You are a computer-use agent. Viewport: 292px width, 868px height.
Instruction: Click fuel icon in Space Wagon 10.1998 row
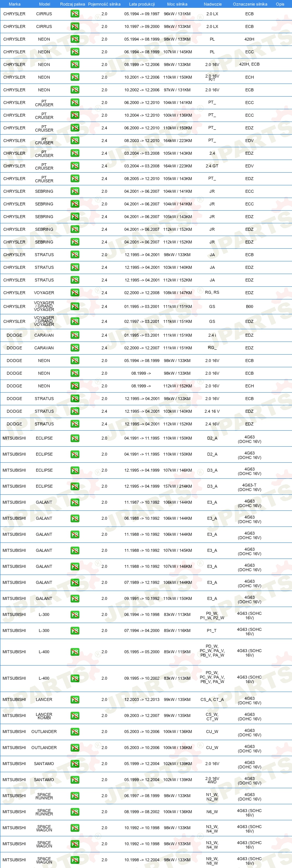(75, 860)
